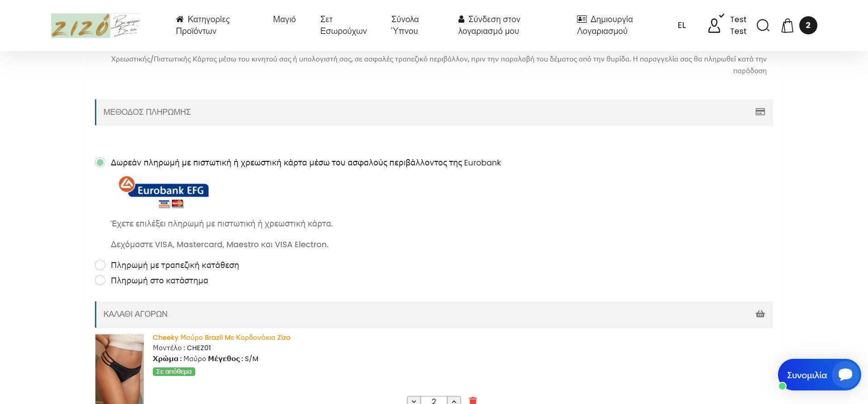
Task: Open the search magnifier icon
Action: point(763,25)
